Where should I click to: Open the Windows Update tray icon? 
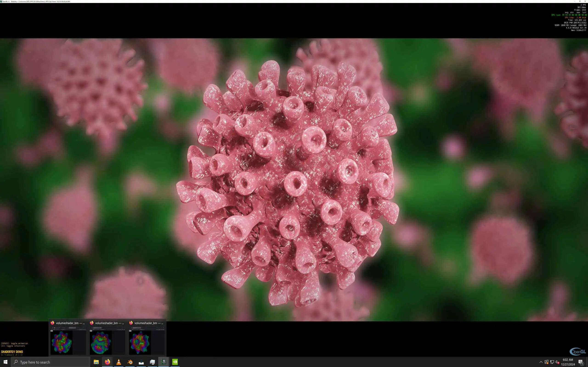click(x=546, y=362)
